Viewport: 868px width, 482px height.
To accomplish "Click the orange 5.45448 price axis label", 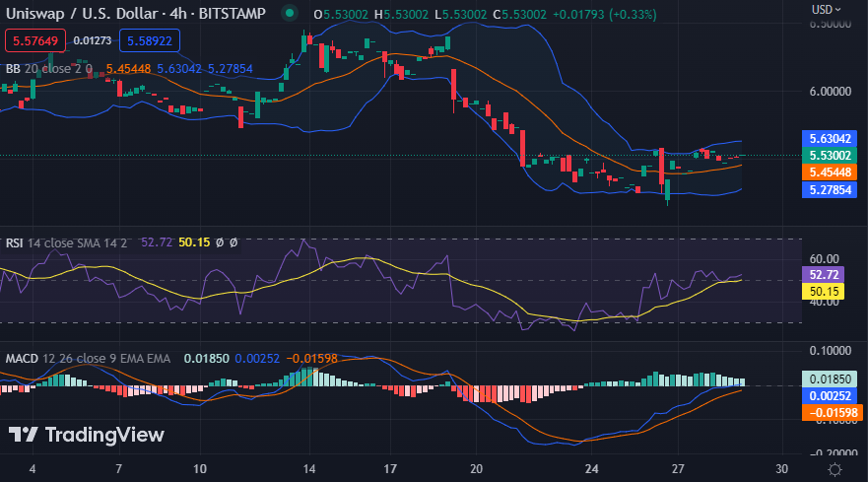I will tap(830, 172).
